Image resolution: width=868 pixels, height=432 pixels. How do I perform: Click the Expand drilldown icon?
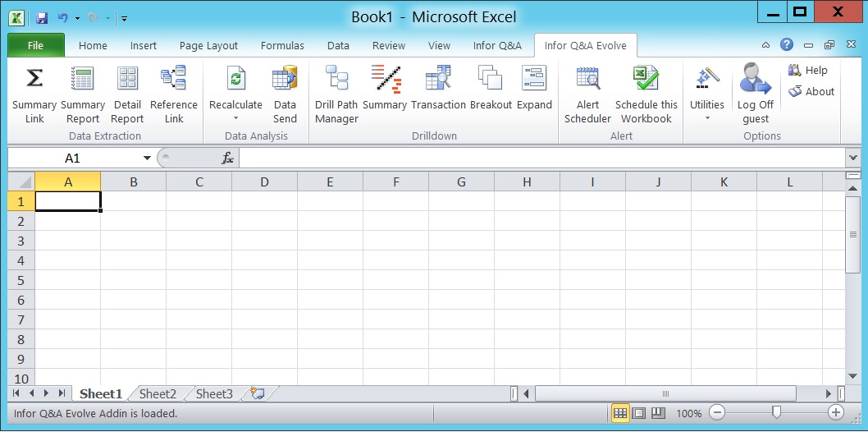click(534, 78)
